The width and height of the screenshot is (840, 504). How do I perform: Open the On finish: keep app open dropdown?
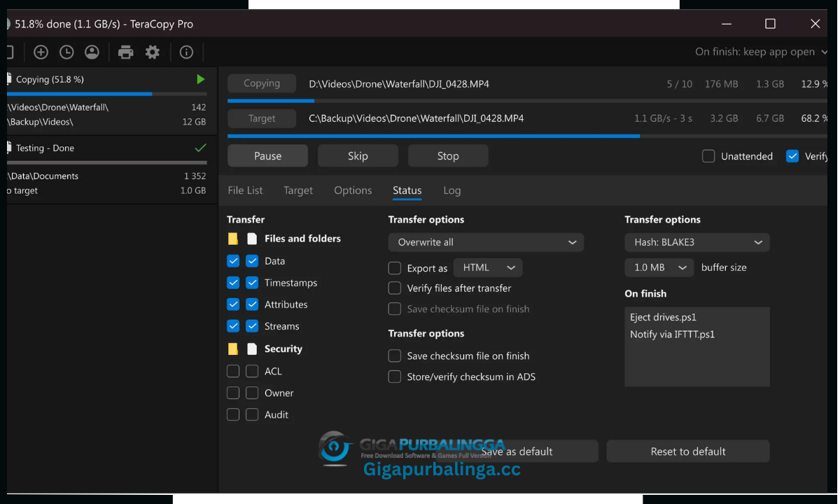click(x=762, y=52)
